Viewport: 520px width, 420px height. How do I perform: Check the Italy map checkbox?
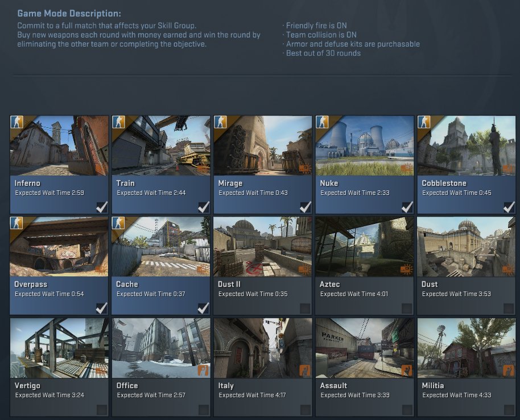pos(305,410)
